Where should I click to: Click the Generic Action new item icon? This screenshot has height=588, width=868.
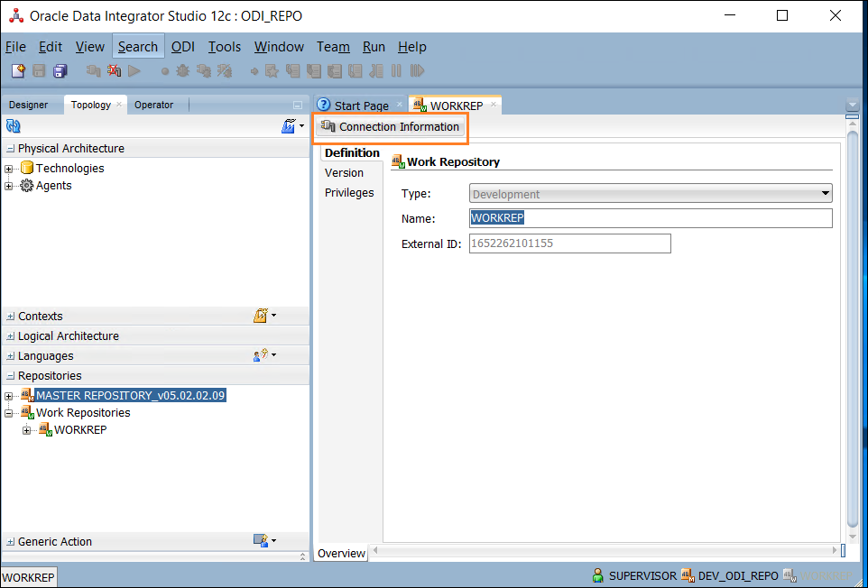pos(260,540)
